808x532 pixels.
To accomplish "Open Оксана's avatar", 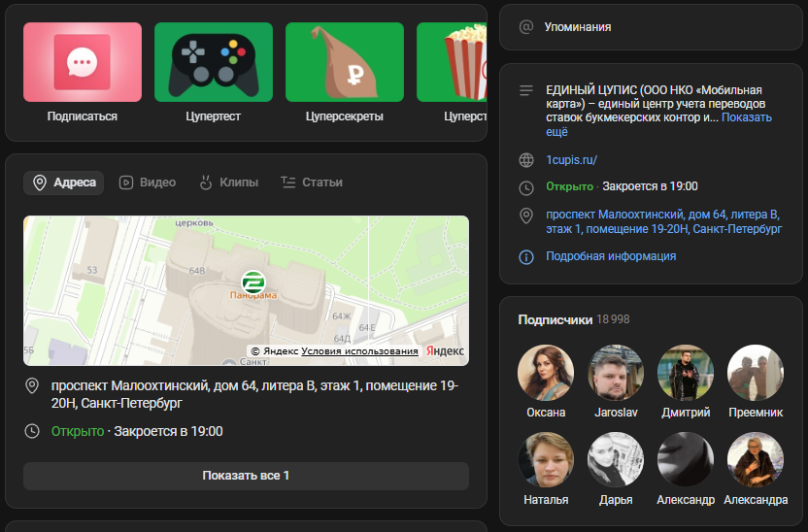I will coord(546,373).
